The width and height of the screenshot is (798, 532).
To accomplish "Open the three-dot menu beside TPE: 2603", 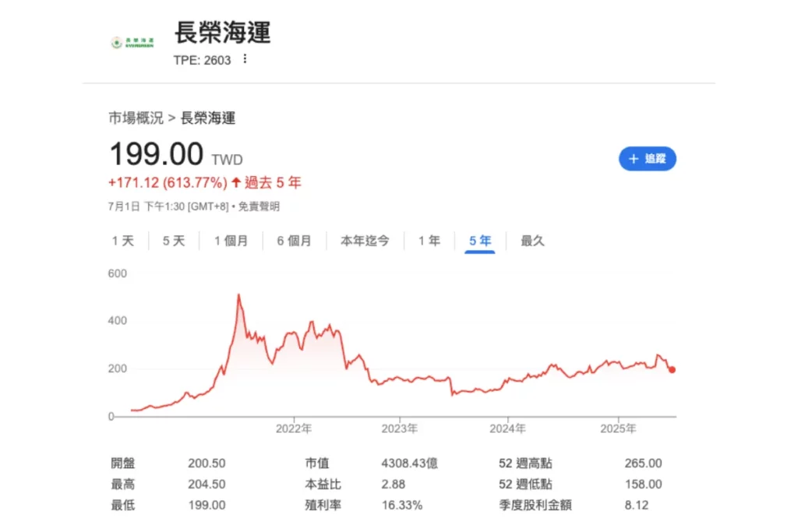I will [245, 59].
